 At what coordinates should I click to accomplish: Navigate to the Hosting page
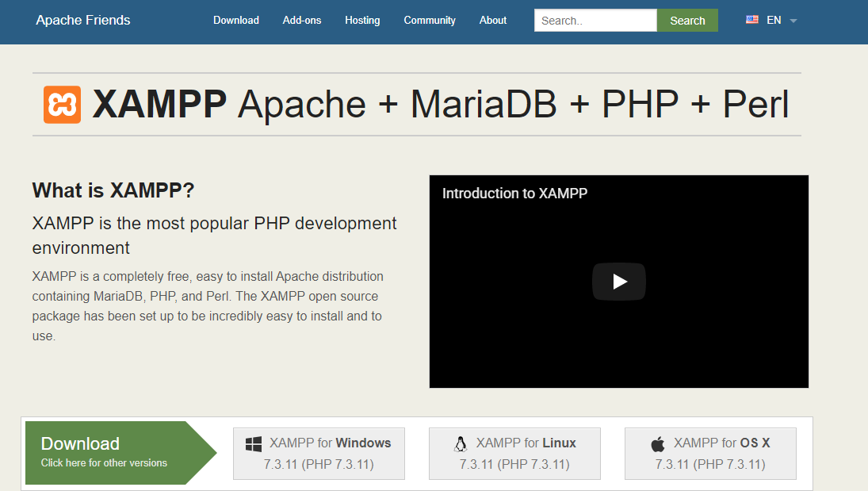362,20
